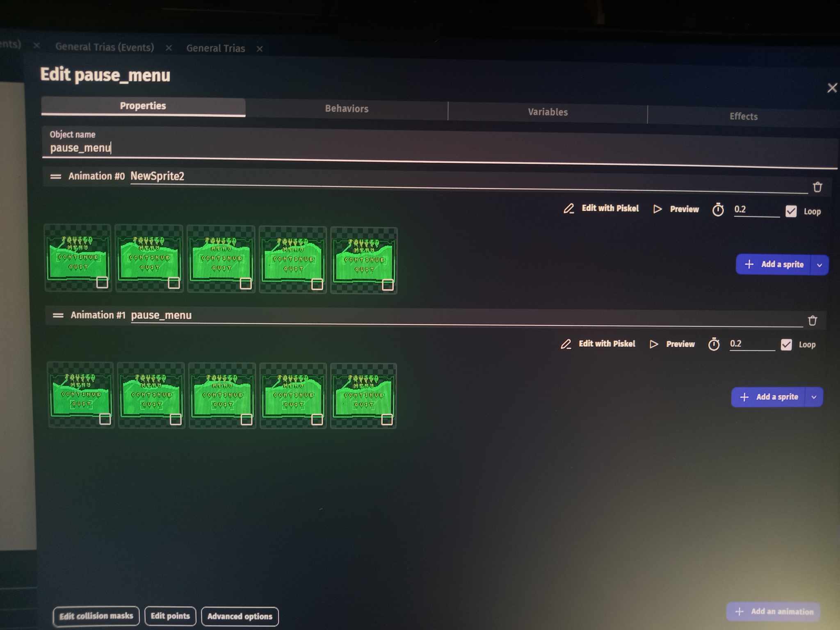
Task: Open Advanced options
Action: [x=240, y=616]
